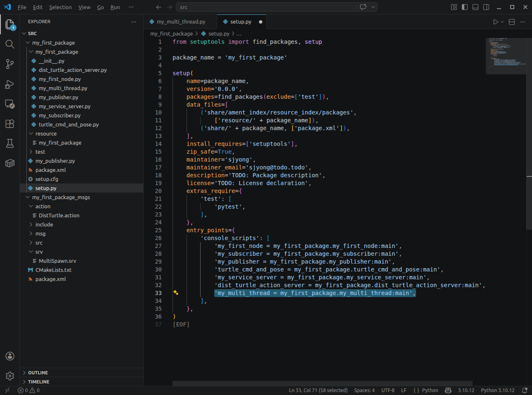Open the Selection menu
This screenshot has height=395, width=532.
pos(60,7)
